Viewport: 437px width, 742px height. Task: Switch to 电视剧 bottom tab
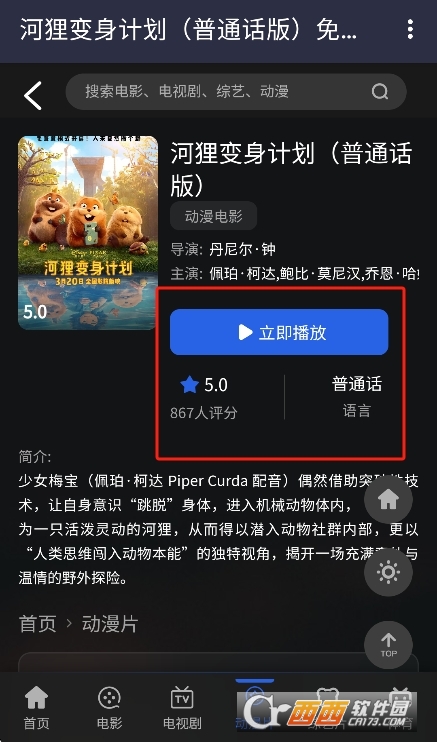pyautogui.click(x=182, y=708)
